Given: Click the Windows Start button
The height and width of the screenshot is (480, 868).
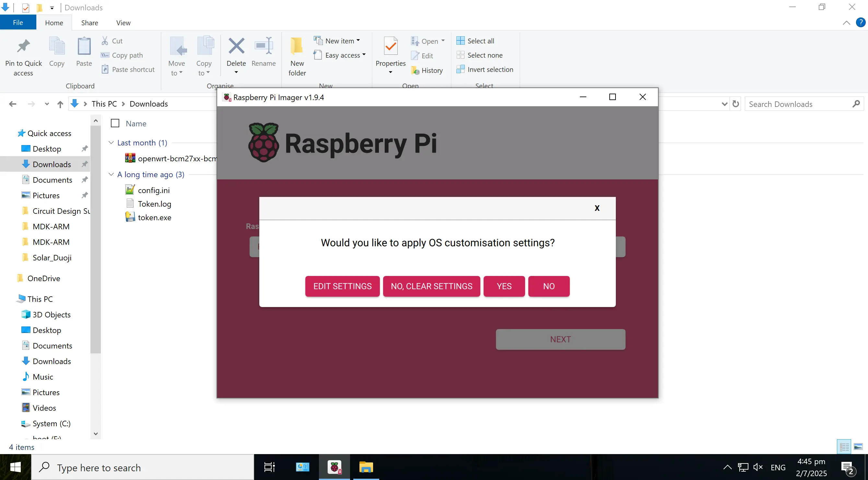Looking at the screenshot, I should tap(16, 467).
